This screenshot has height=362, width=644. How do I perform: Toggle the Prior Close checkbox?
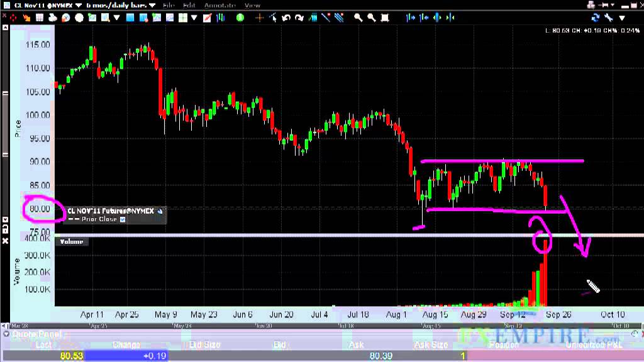123,219
